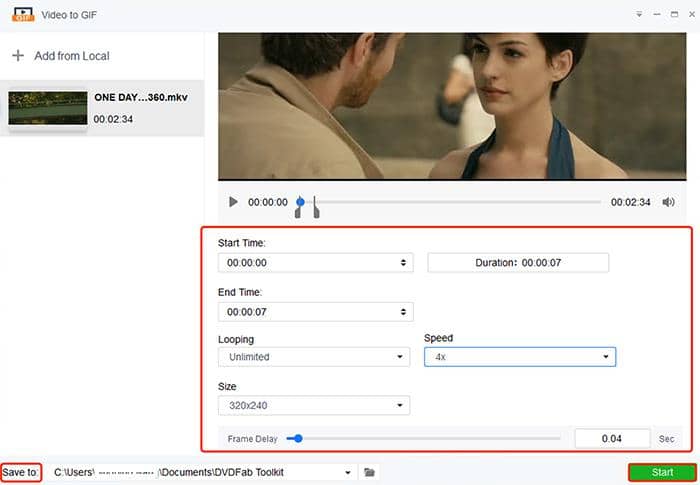700x485 pixels.
Task: Click the Duration 00:00:07 field
Action: 518,263
